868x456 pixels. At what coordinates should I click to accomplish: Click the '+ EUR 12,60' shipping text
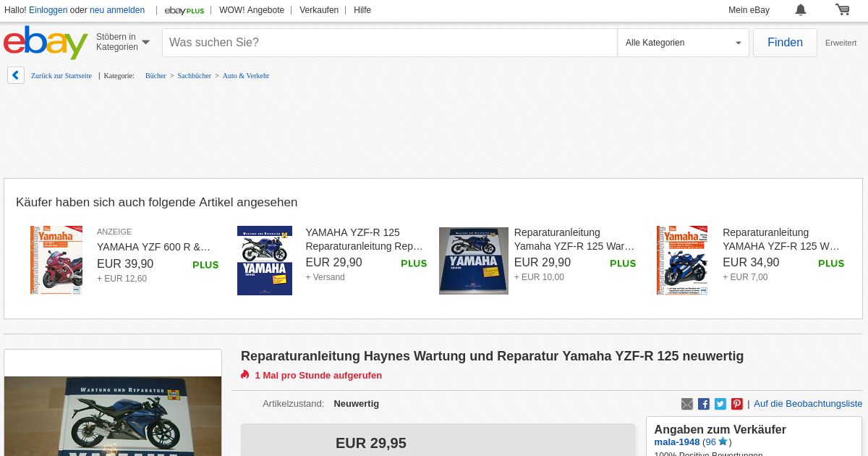click(122, 279)
